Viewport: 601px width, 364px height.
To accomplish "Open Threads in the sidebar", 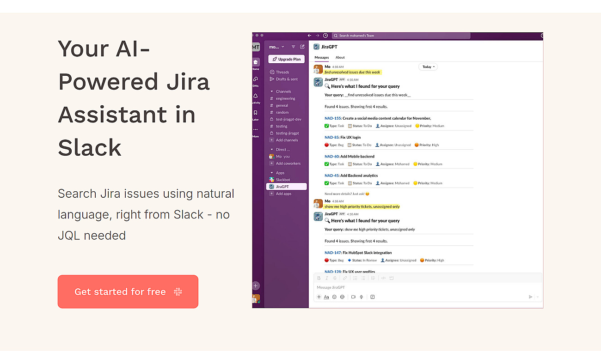I will pyautogui.click(x=282, y=72).
